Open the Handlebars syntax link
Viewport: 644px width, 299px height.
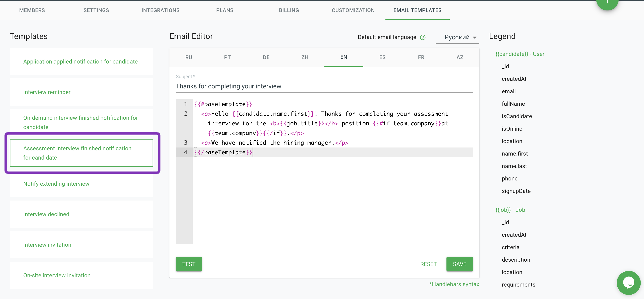tap(454, 284)
